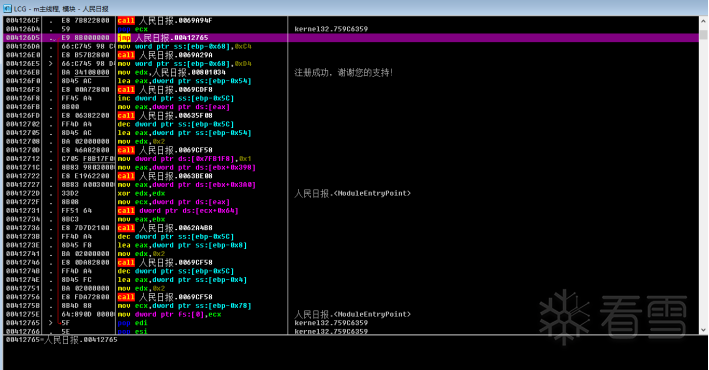Click the scrollbar up arrow of disassembly pane
709x370 pixels.
704,21
